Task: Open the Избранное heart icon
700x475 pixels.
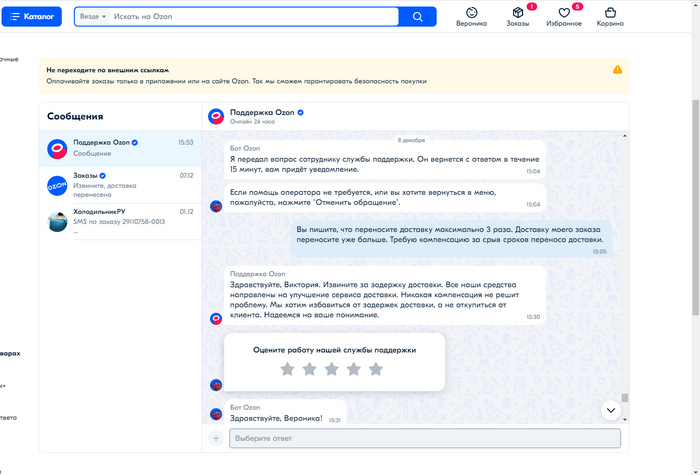Action: (564, 12)
